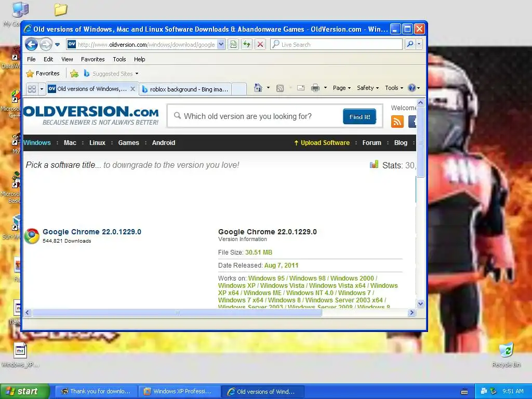Click the Read Mail envelope icon
532x399 pixels.
click(x=301, y=88)
